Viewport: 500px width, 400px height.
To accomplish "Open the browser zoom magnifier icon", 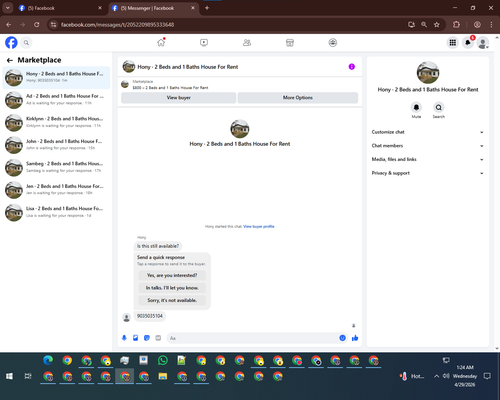I will pos(424,24).
